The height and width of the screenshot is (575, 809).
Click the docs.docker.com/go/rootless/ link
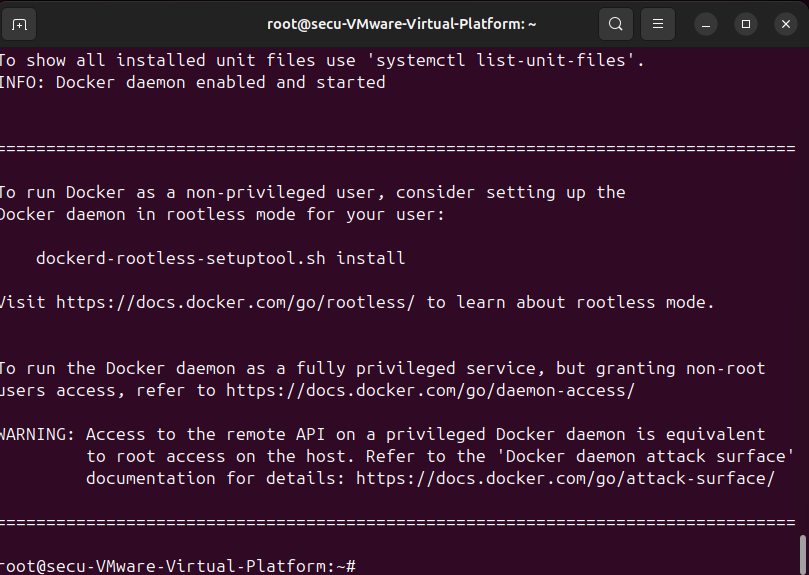click(x=235, y=302)
